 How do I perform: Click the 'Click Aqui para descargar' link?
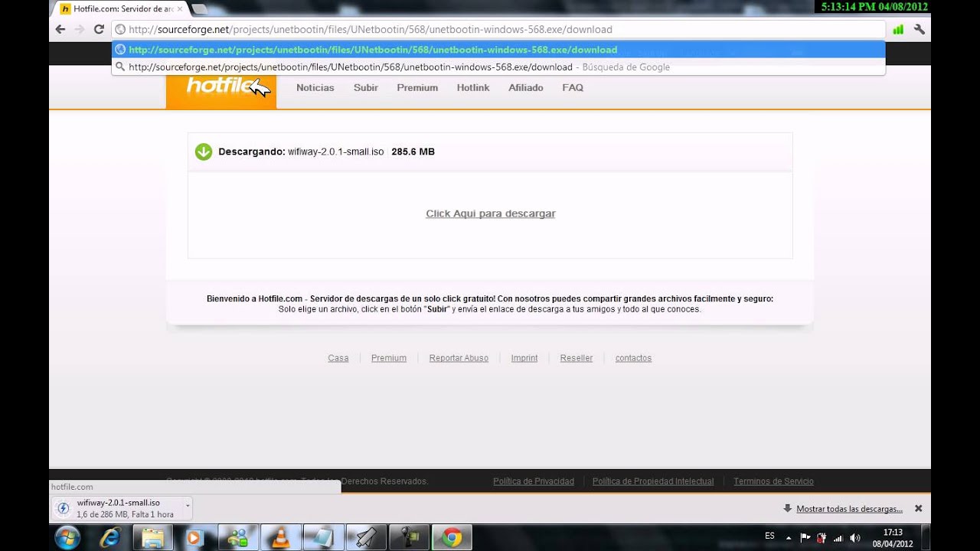490,214
